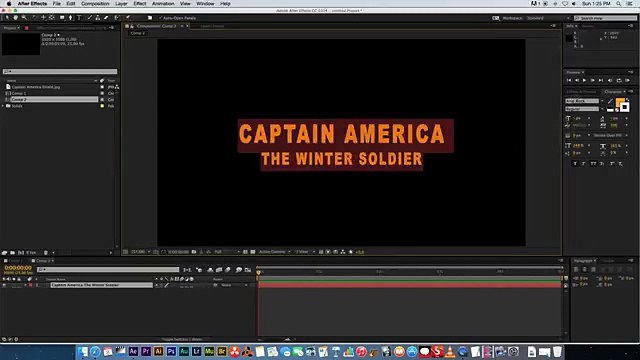Click the eyedropper in Character panel
Image resolution: width=640 pixels, height=360 pixels.
611,101
